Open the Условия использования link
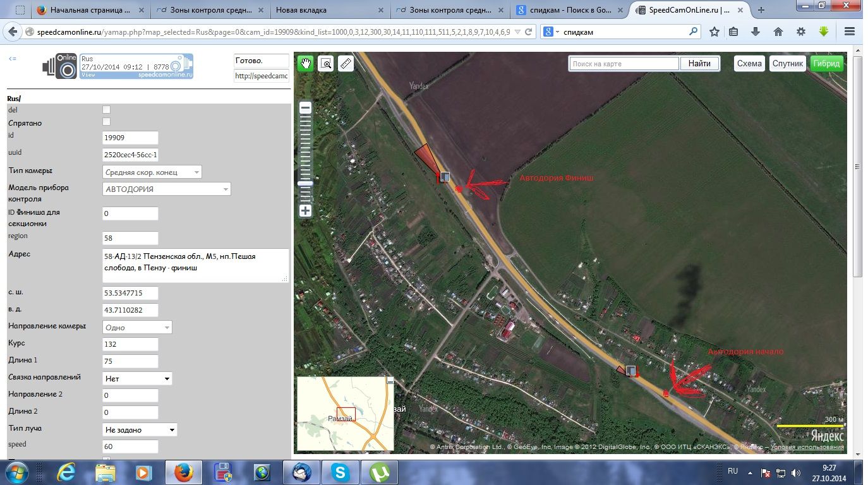This screenshot has height=485, width=868. pyautogui.click(x=807, y=447)
